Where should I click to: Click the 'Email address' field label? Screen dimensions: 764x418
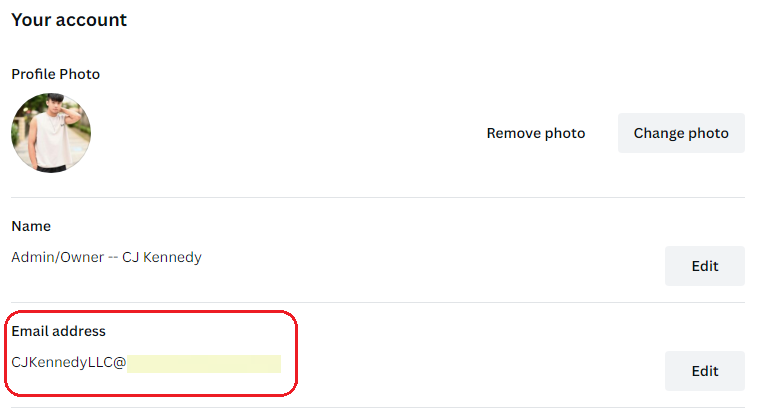(x=58, y=331)
